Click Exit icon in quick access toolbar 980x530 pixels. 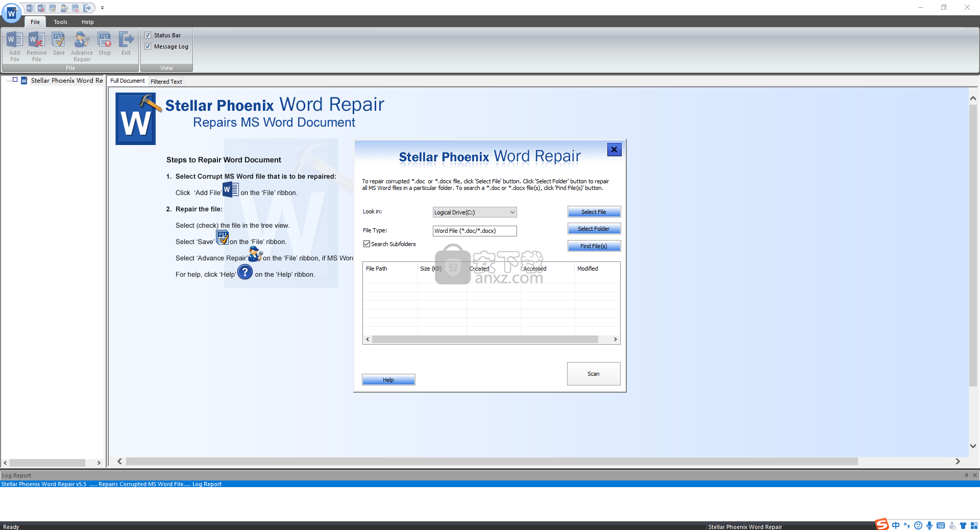87,8
